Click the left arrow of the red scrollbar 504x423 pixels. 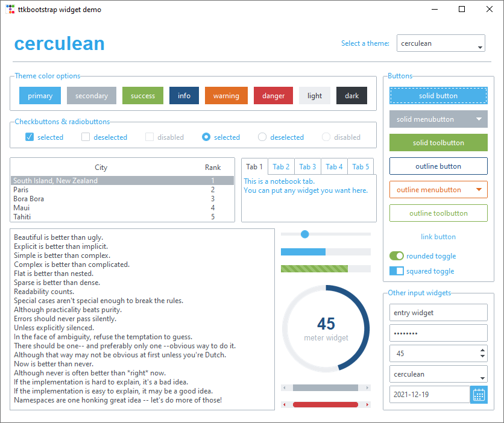pos(283,404)
